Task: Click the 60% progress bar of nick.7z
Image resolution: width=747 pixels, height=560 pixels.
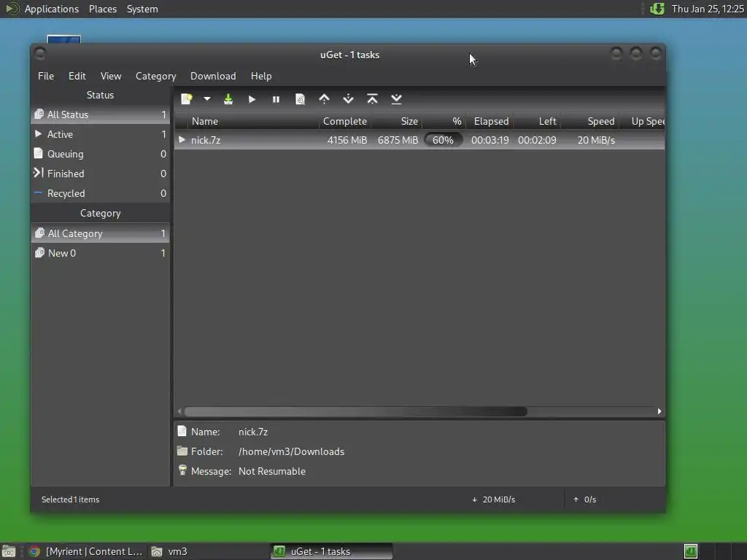Action: point(443,141)
